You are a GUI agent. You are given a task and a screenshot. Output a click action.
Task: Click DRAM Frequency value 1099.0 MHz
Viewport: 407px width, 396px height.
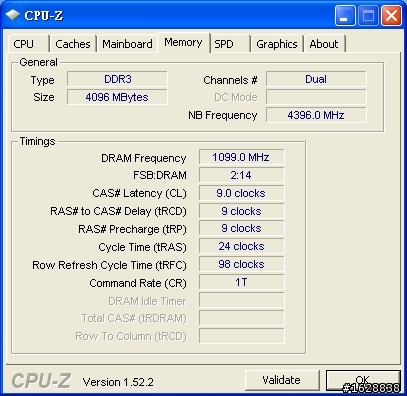(241, 157)
